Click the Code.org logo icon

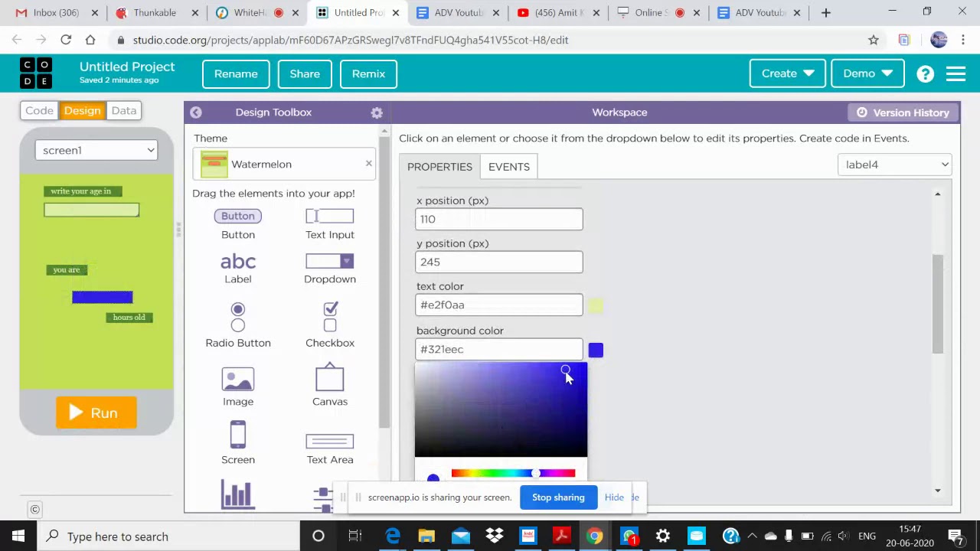36,73
